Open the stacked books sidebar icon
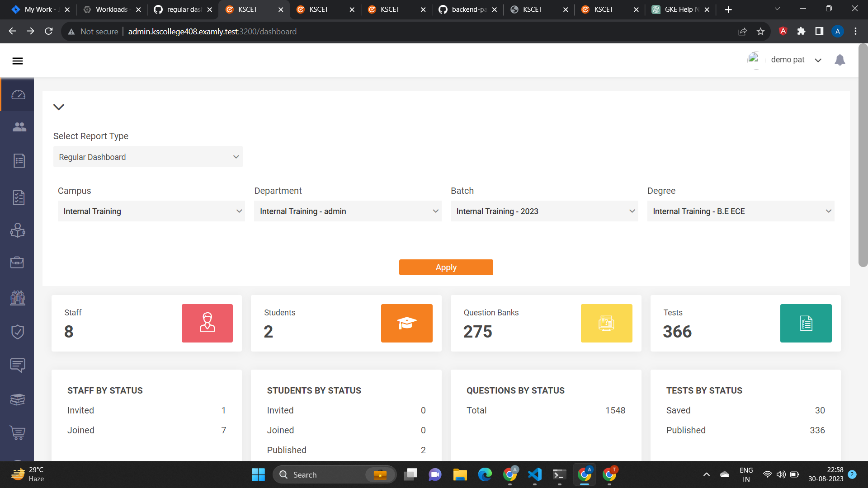This screenshot has width=868, height=488. 18,399
